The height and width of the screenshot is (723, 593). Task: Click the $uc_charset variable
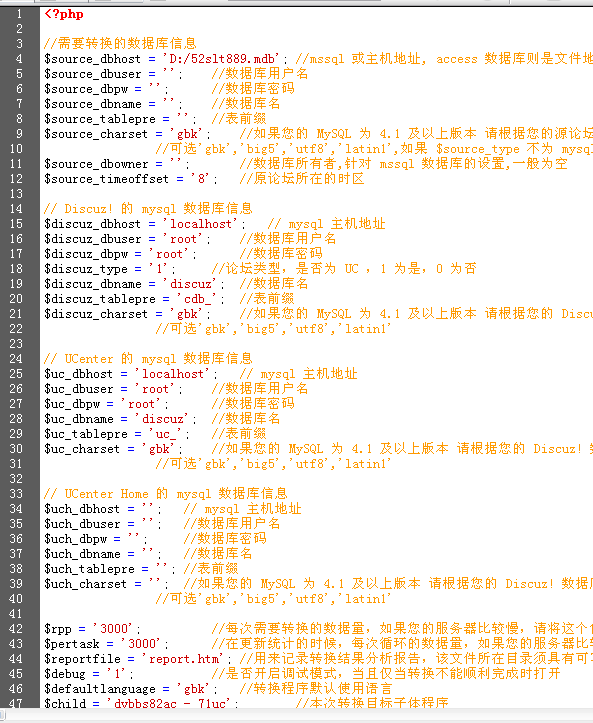82,449
